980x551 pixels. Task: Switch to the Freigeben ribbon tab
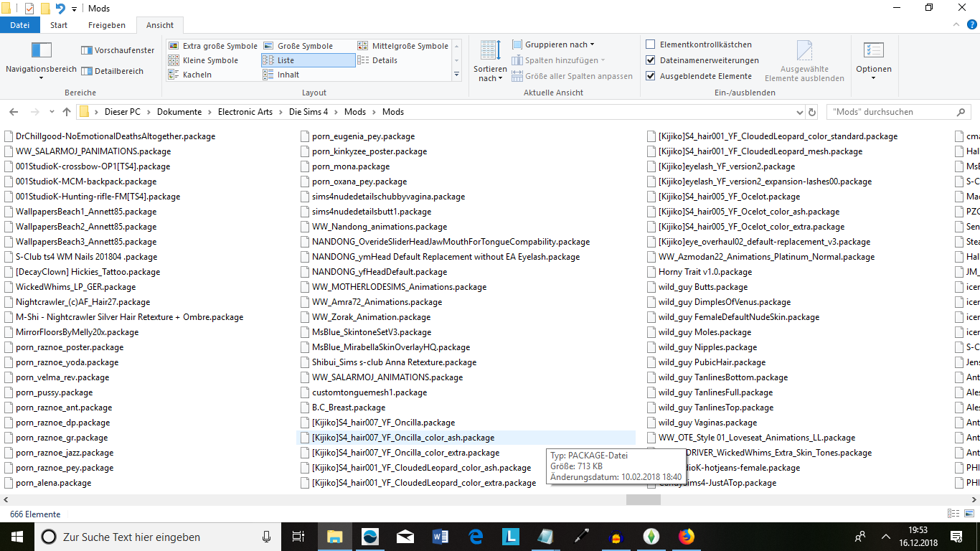107,25
